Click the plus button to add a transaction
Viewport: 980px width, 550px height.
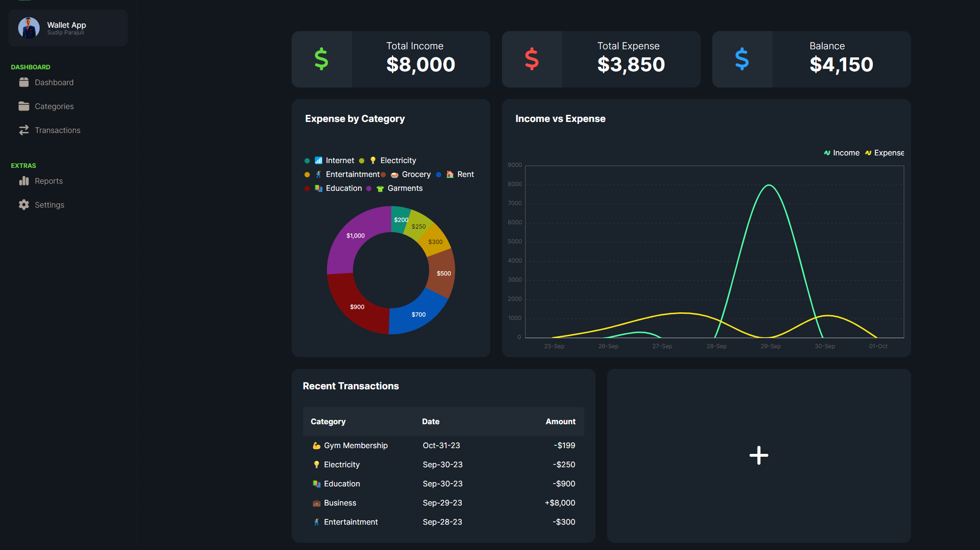coord(758,455)
